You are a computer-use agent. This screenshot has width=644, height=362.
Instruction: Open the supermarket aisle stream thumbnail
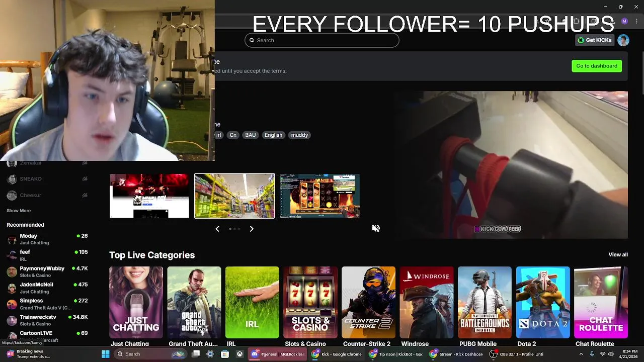(235, 196)
